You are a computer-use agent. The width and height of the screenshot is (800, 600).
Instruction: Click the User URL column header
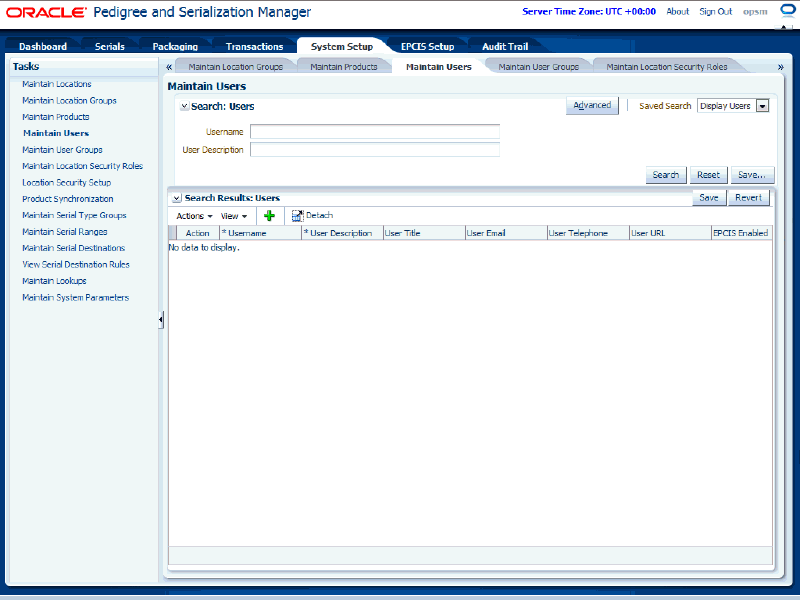(x=670, y=233)
